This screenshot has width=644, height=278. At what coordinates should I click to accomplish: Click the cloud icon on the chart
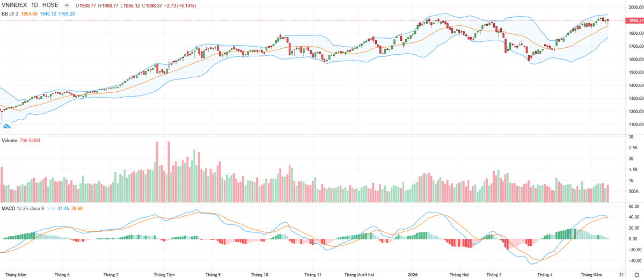click(7, 126)
